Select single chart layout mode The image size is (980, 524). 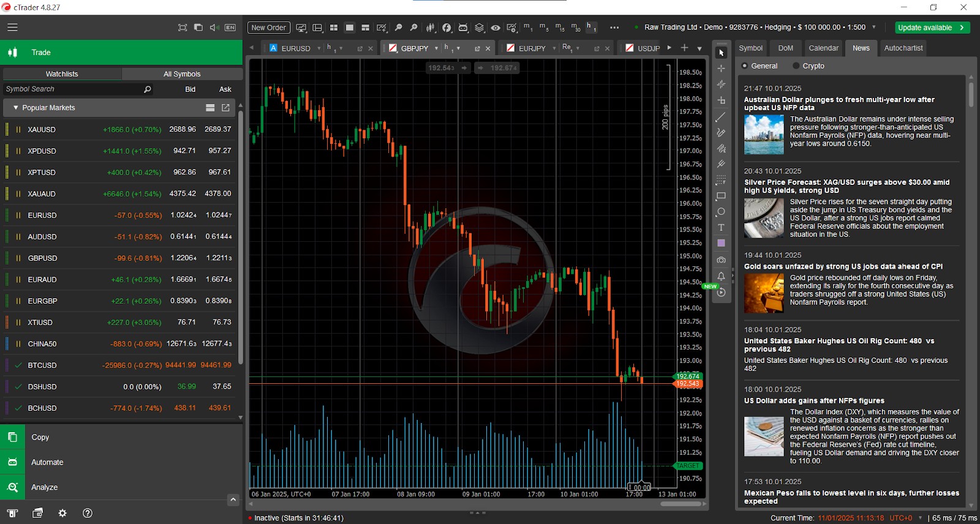point(349,28)
